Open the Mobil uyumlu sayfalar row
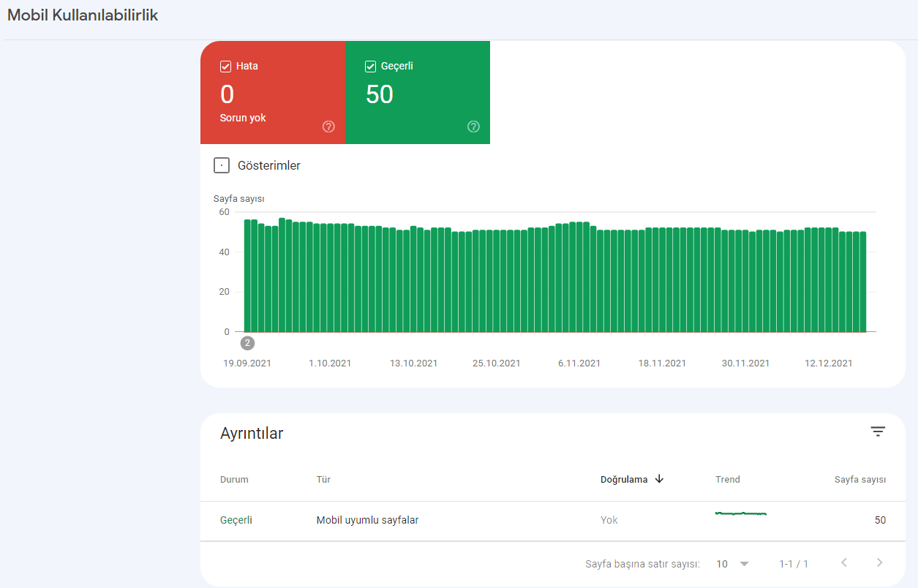This screenshot has height=588, width=918. click(367, 521)
